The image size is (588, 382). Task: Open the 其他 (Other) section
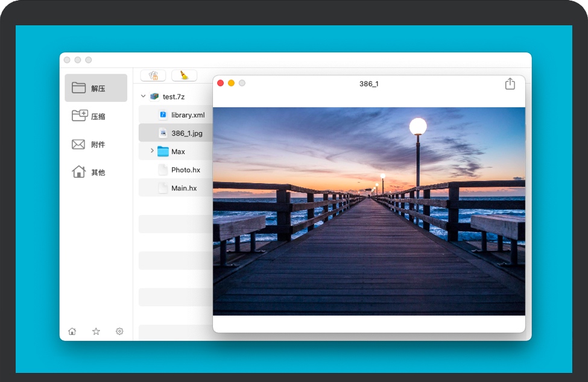coord(96,172)
